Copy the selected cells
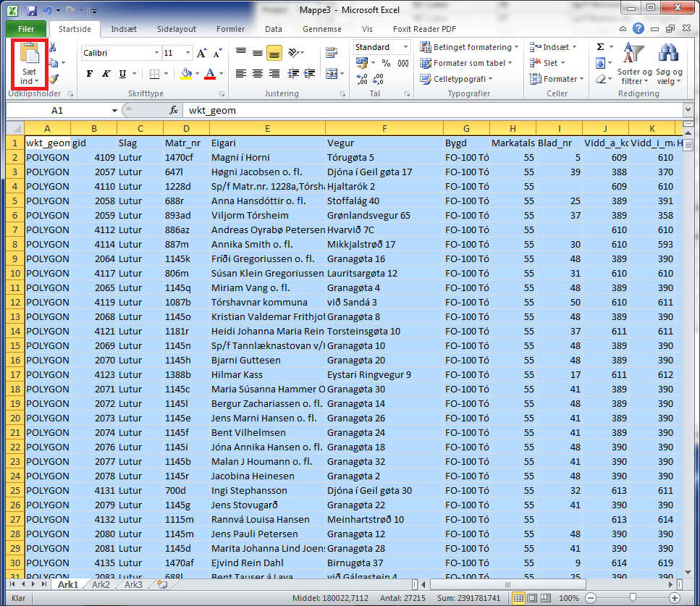700x606 pixels. 53,63
